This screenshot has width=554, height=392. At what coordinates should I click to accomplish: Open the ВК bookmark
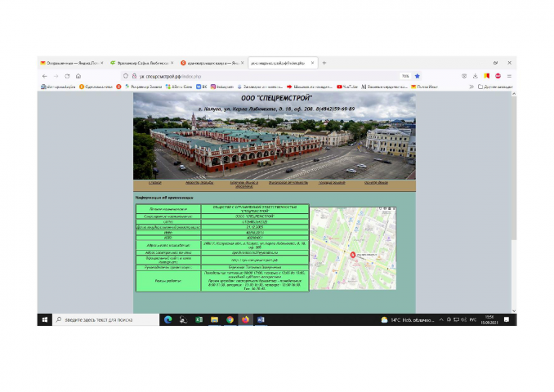(x=201, y=87)
